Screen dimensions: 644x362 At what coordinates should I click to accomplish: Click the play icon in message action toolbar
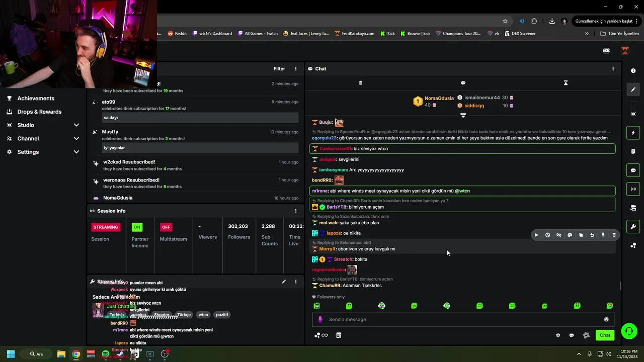coord(536,235)
